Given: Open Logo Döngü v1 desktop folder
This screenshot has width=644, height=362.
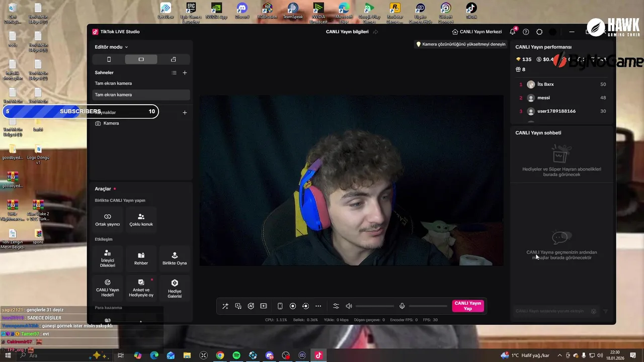Looking at the screenshot, I should point(38,155).
